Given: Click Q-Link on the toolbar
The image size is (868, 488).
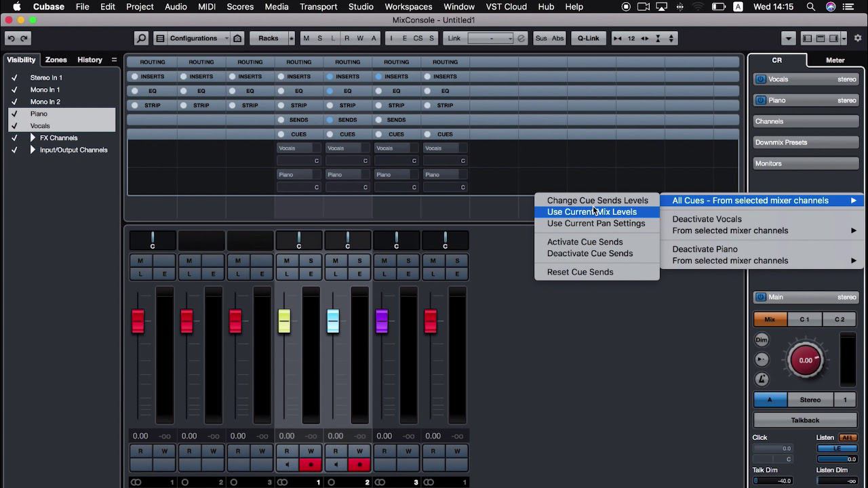Looking at the screenshot, I should tap(587, 38).
